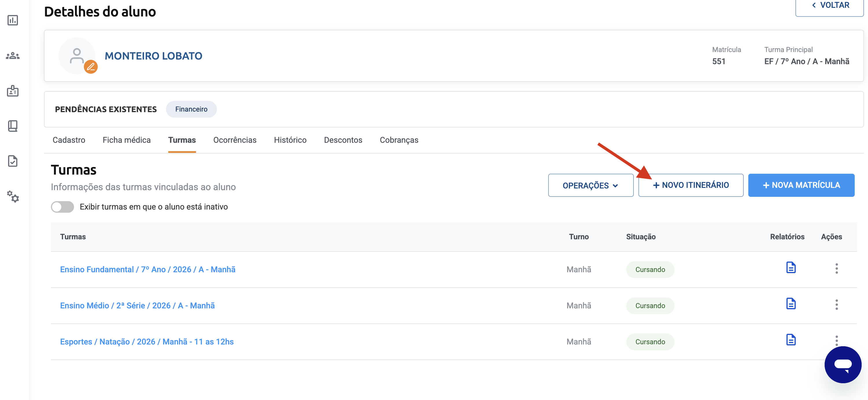868x400 pixels.
Task: Click the Financeiro pending chip
Action: pos(191,109)
